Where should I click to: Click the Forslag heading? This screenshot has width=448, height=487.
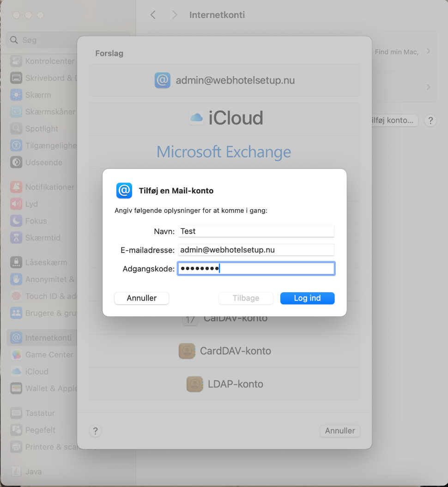tap(109, 54)
